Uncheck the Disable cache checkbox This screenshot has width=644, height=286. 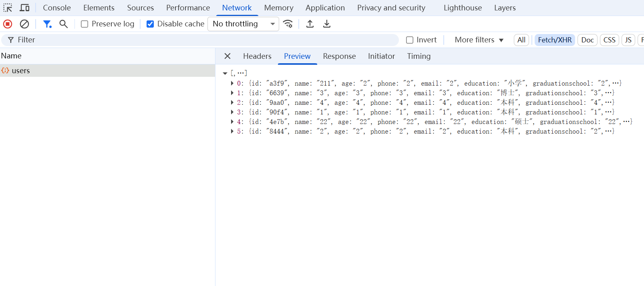150,24
